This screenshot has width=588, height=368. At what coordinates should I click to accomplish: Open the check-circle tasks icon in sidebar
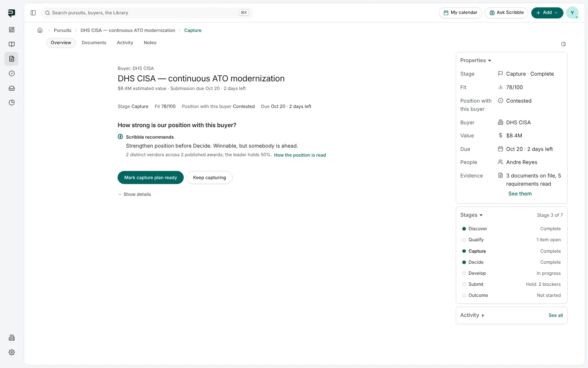pos(11,74)
